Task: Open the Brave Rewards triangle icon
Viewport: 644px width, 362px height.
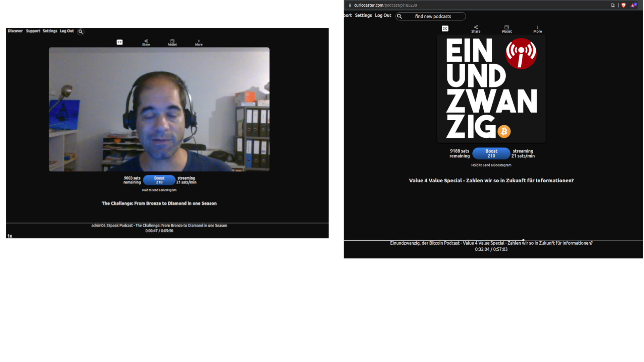Action: (x=634, y=5)
